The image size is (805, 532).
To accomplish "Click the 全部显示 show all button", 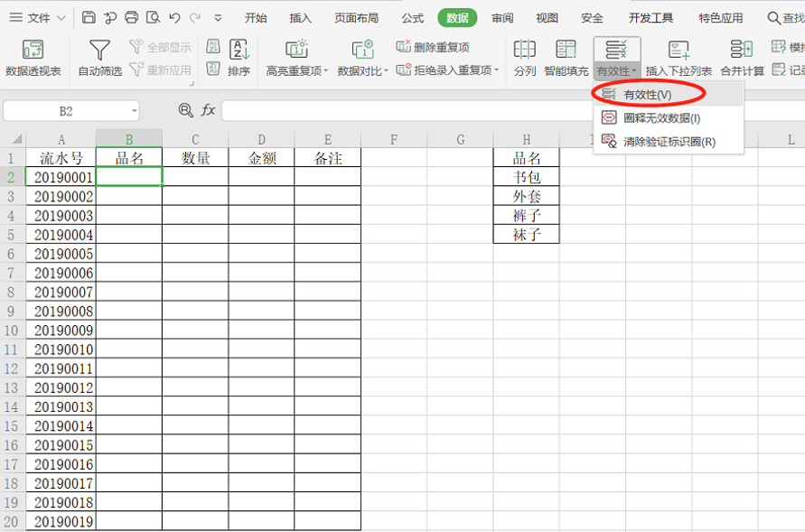I will pyautogui.click(x=160, y=47).
